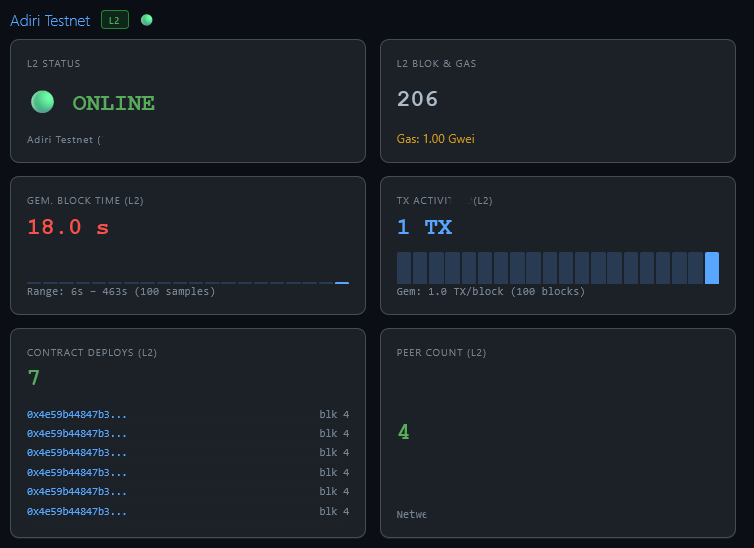The width and height of the screenshot is (754, 548).
Task: Click the L2 badge next to Adiri Testnet
Action: (x=115, y=20)
